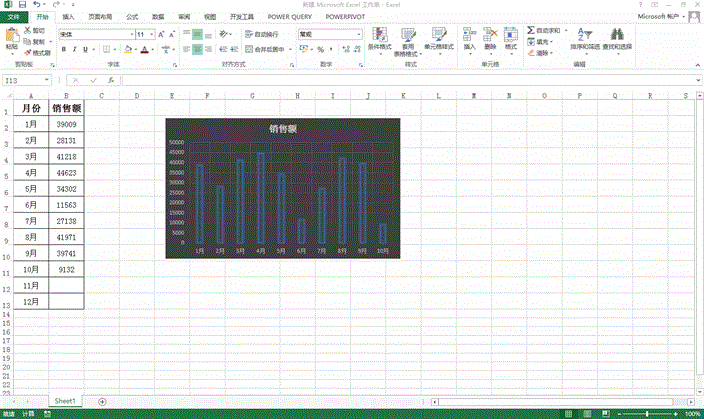
Task: Click the insert function fx icon
Action: pos(111,80)
